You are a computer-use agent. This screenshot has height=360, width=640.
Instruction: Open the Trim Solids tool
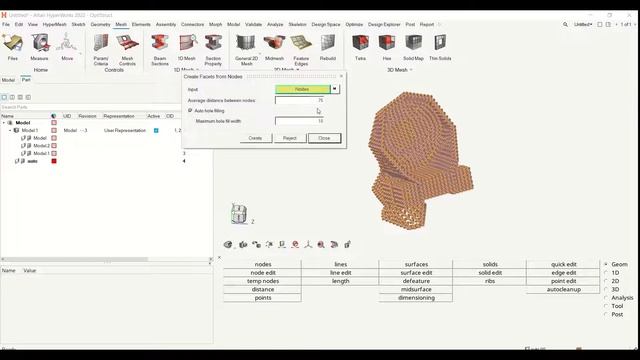[440, 47]
